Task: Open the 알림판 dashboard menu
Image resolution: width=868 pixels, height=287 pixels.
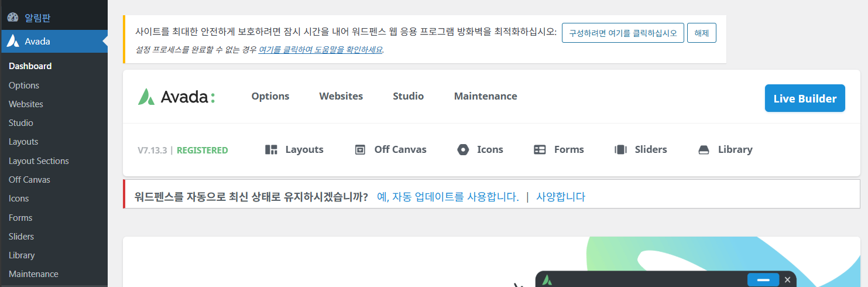Action: 54,18
